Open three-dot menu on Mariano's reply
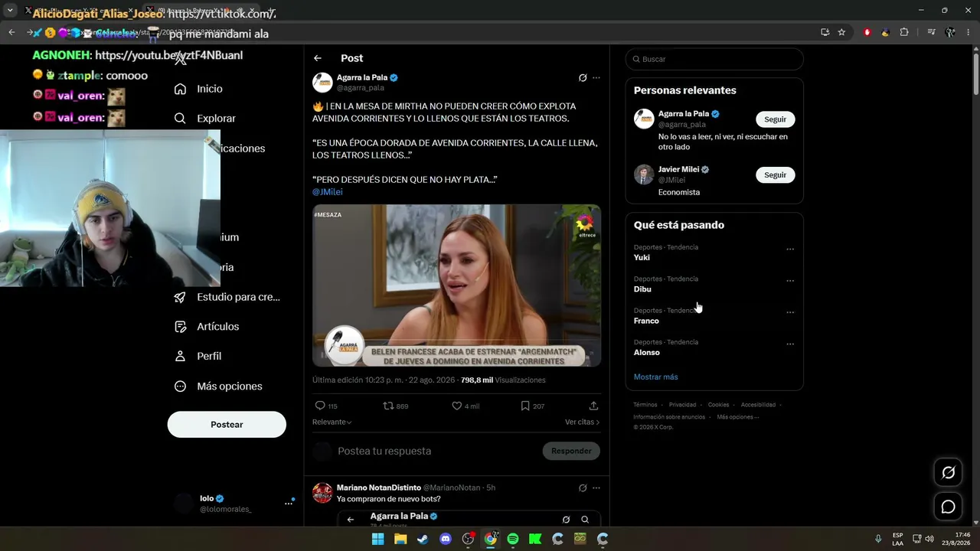980x551 pixels. (596, 487)
